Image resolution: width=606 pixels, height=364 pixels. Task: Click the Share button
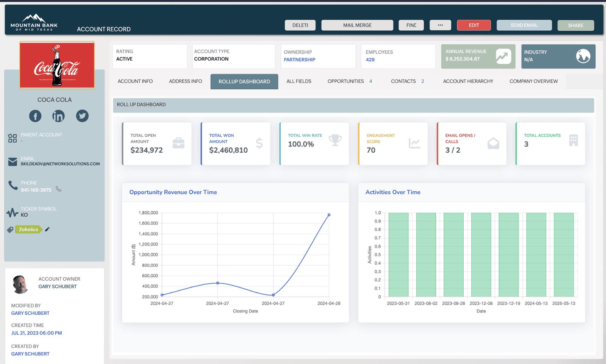(x=576, y=25)
